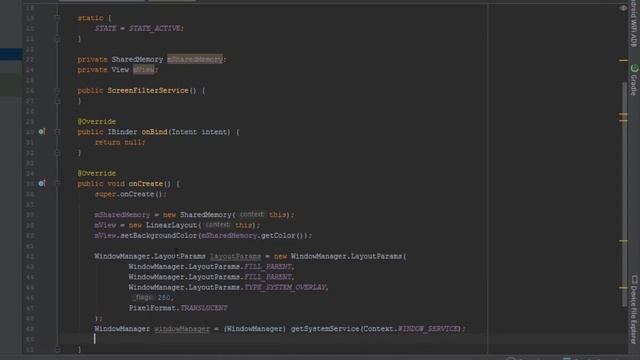Viewport: 640px width, 360px height.
Task: Click the override gutter icon beside onBind
Action: 42,132
